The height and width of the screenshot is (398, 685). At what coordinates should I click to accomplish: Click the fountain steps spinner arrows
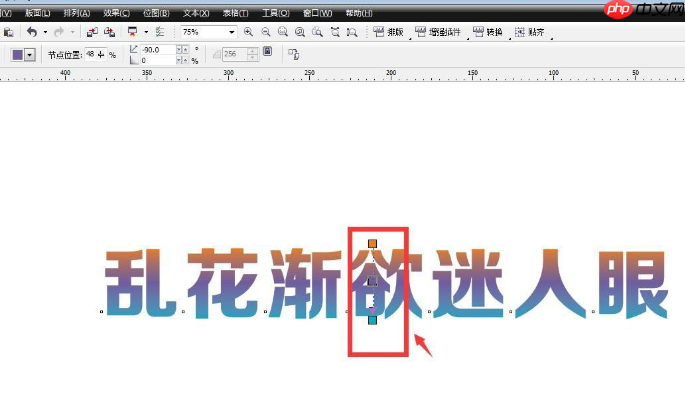253,54
